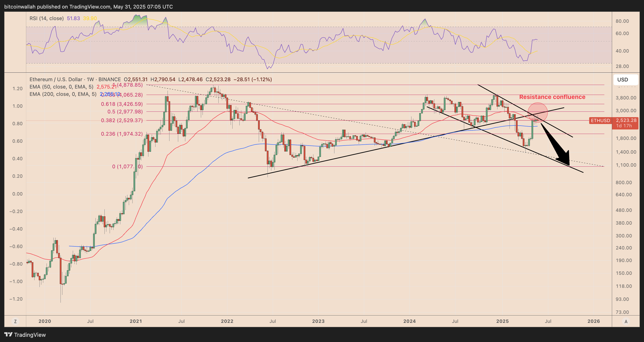Click the 2025 label on the time axis
The height and width of the screenshot is (342, 644).
503,321
